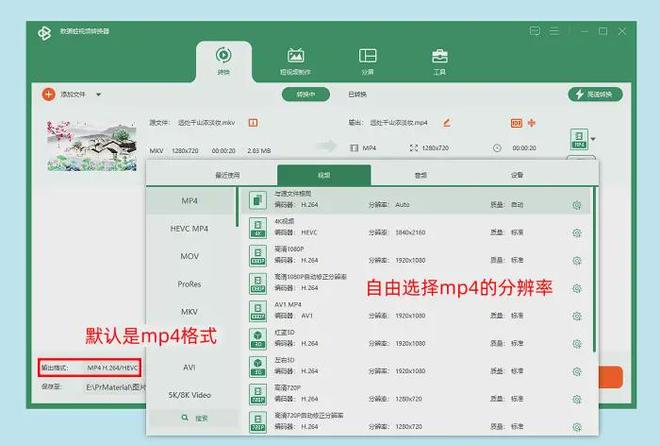Image resolution: width=660 pixels, height=446 pixels.
Task: Choose the 720P auto-correct resolution preset icon
Action: tap(258, 422)
